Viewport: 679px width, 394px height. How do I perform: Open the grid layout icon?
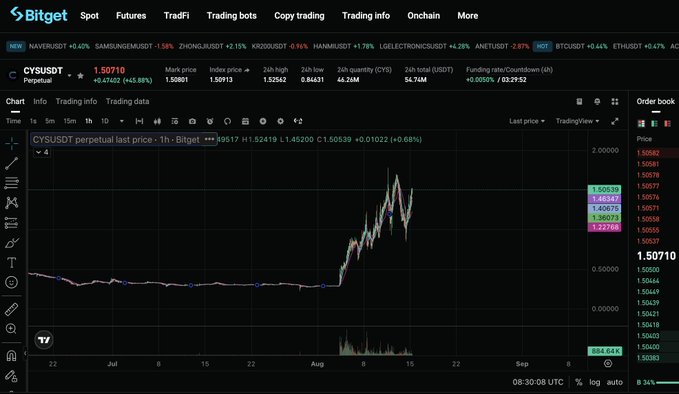click(x=615, y=101)
